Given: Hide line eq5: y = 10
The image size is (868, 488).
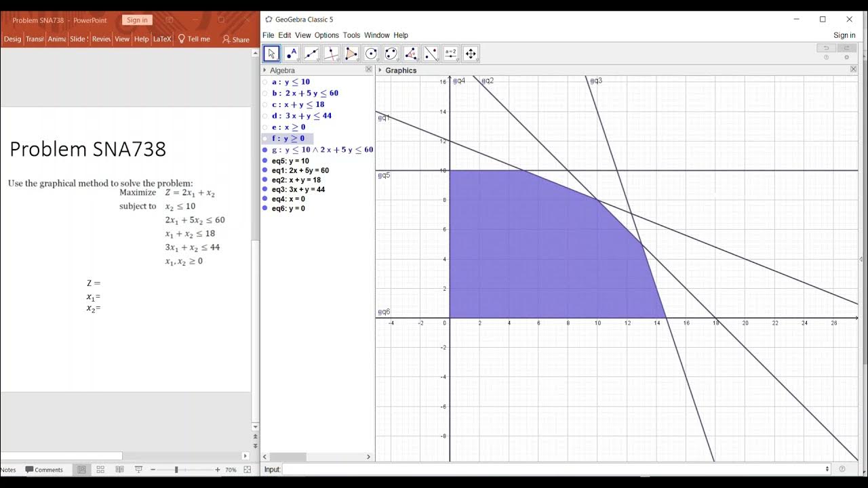Looking at the screenshot, I should 265,161.
